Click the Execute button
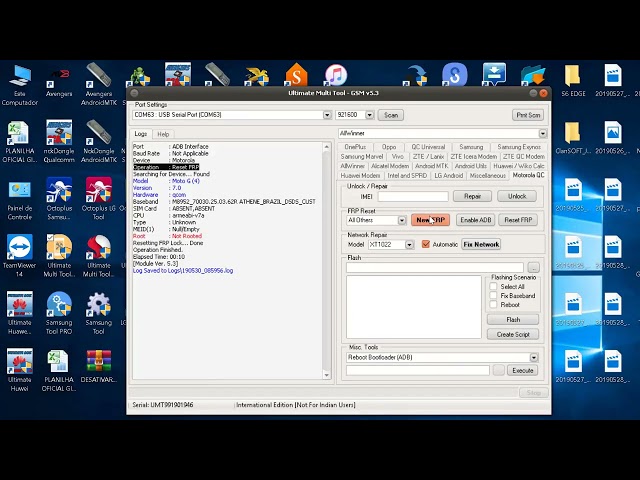This screenshot has height=480, width=640. pos(522,371)
